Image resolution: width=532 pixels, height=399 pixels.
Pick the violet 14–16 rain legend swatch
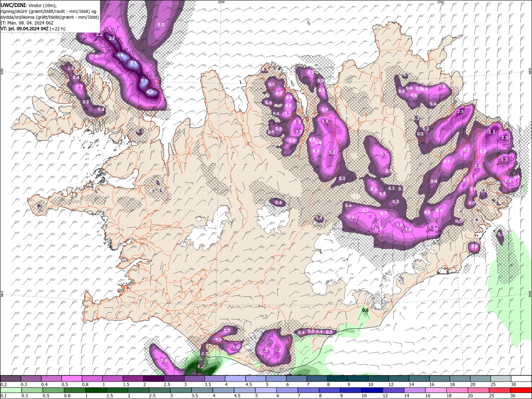pyautogui.click(x=414, y=390)
